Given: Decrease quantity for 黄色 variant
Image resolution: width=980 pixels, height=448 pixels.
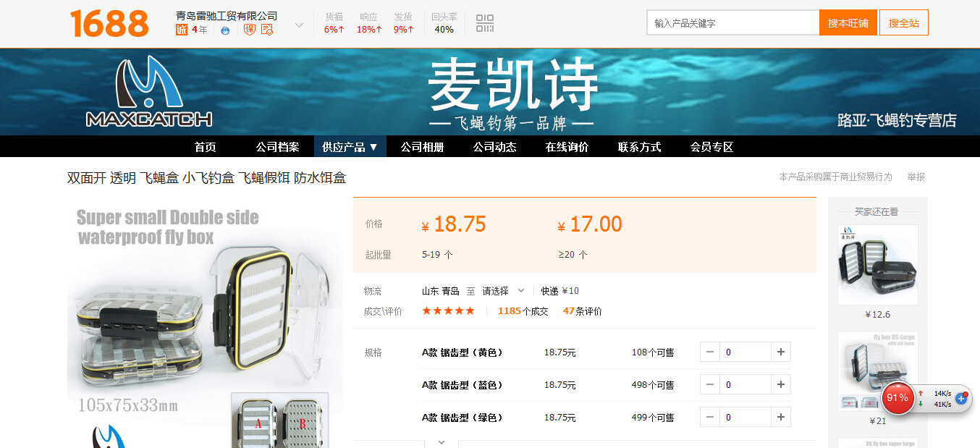Looking at the screenshot, I should tap(710, 352).
